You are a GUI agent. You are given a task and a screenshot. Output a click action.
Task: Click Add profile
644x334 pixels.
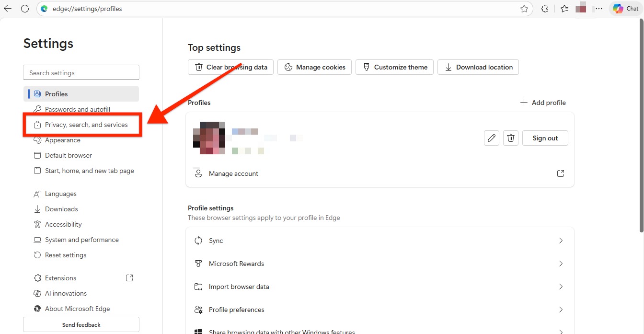(543, 103)
